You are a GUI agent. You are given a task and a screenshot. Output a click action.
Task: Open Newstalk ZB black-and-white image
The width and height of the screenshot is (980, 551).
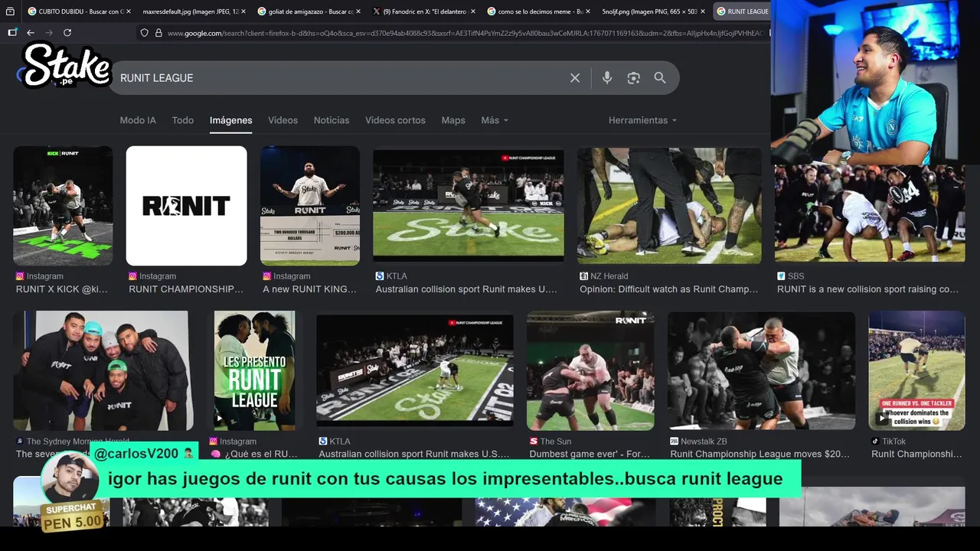tap(762, 370)
